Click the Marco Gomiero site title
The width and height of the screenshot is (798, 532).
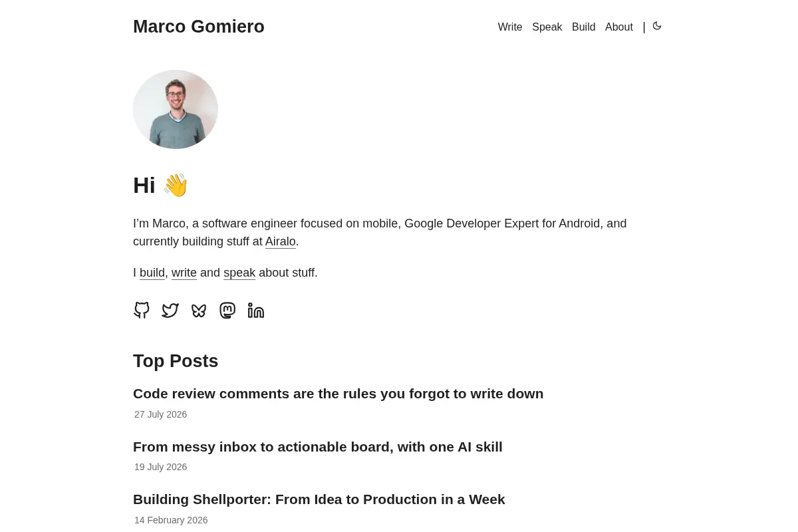click(199, 27)
